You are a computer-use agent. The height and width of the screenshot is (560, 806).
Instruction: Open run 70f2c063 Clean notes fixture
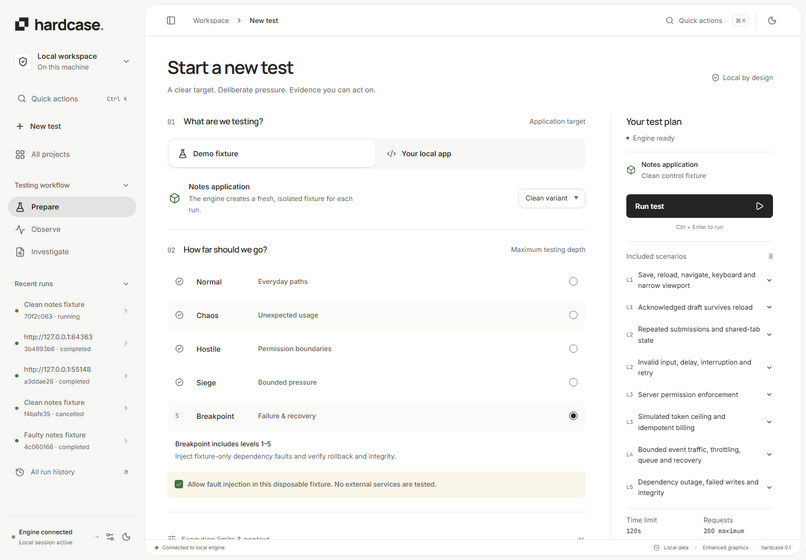point(72,311)
